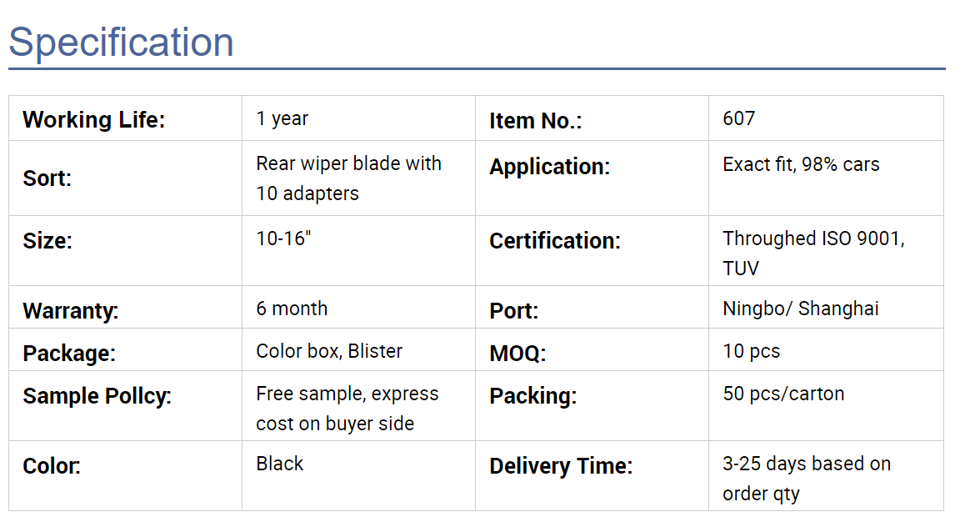Select 'Throughed ISO 9001, TUV' text
Viewport: 980px width, 527px height.
(813, 253)
